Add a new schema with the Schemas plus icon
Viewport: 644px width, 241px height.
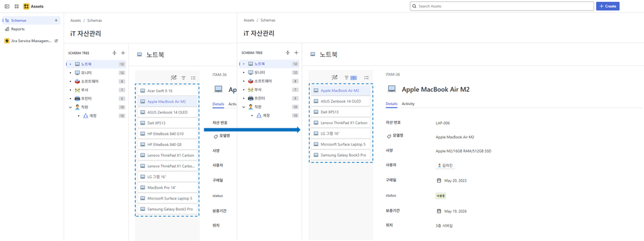[x=56, y=20]
